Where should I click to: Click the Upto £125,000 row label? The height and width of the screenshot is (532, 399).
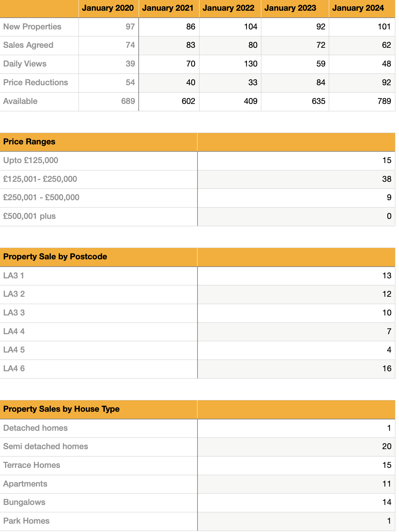point(31,160)
